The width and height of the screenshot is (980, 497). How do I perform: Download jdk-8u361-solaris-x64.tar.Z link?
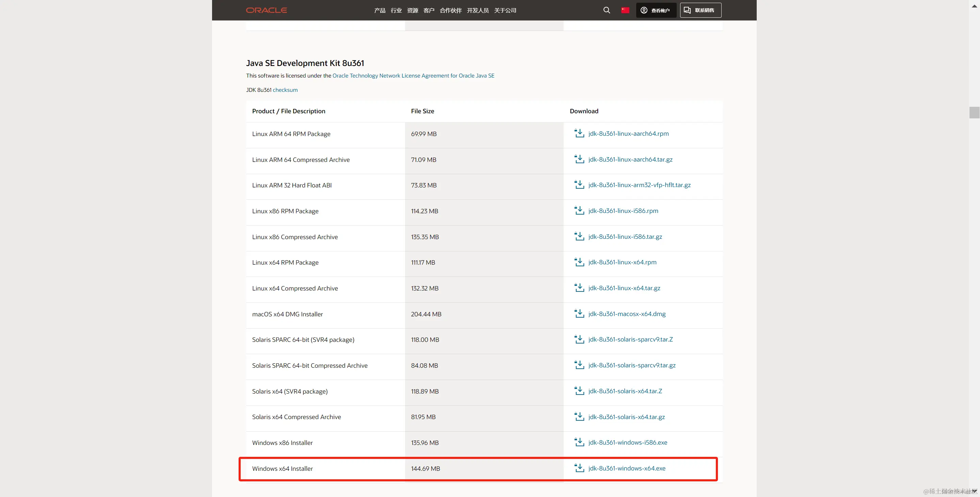click(x=625, y=391)
